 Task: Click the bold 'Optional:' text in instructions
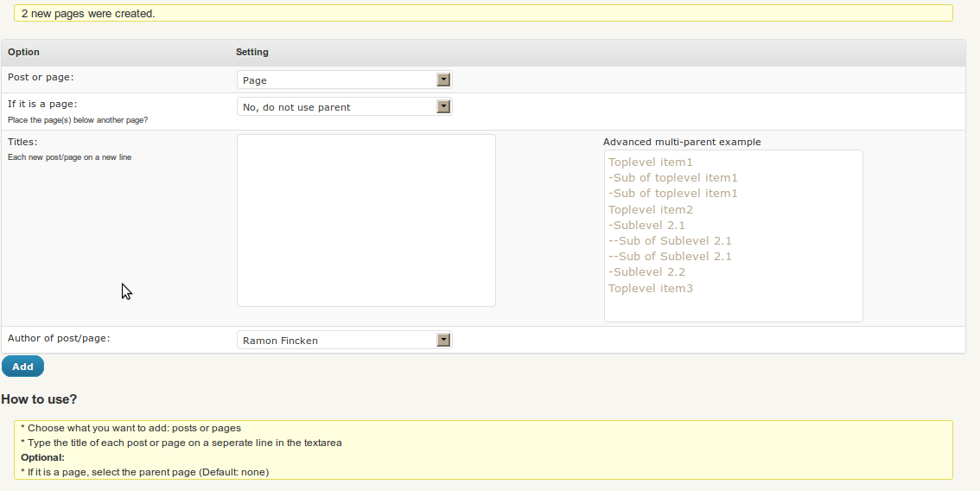click(x=42, y=457)
